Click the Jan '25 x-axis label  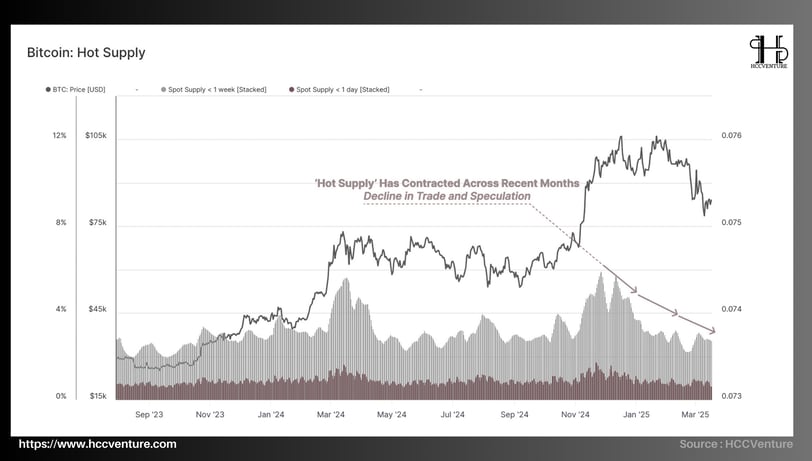(x=636, y=414)
